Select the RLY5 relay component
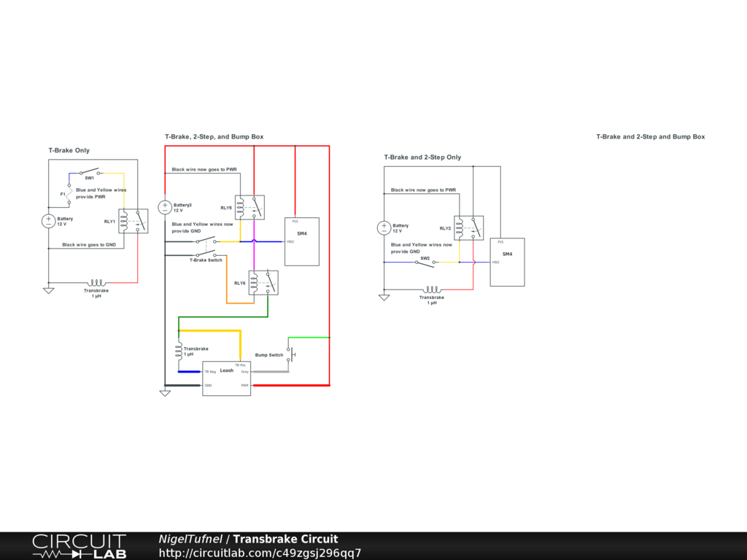747x560 pixels. (x=249, y=208)
